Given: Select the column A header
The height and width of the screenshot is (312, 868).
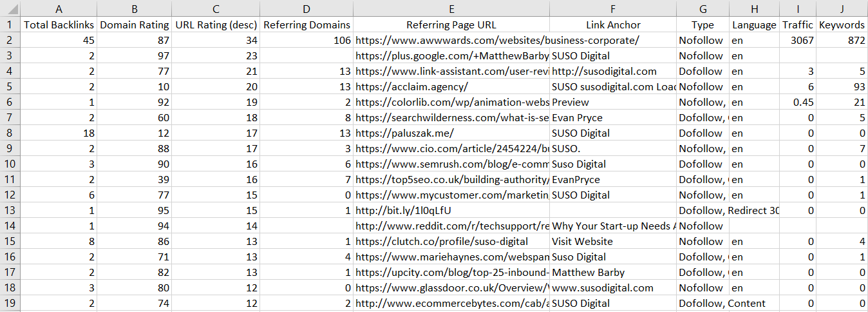Looking at the screenshot, I should tap(59, 8).
